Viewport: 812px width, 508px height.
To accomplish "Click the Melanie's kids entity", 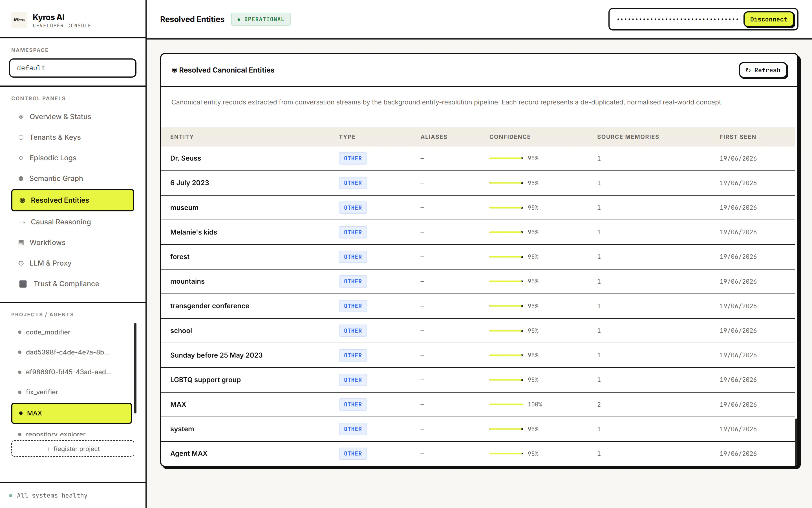I will tap(194, 232).
